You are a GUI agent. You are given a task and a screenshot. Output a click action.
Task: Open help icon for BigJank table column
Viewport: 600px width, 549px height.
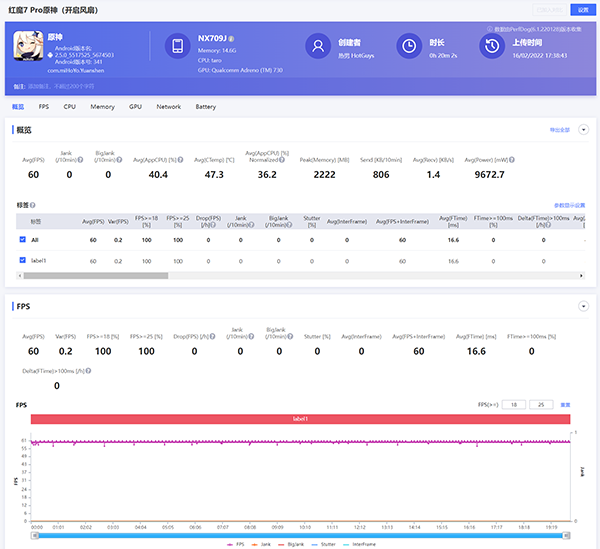point(289,225)
